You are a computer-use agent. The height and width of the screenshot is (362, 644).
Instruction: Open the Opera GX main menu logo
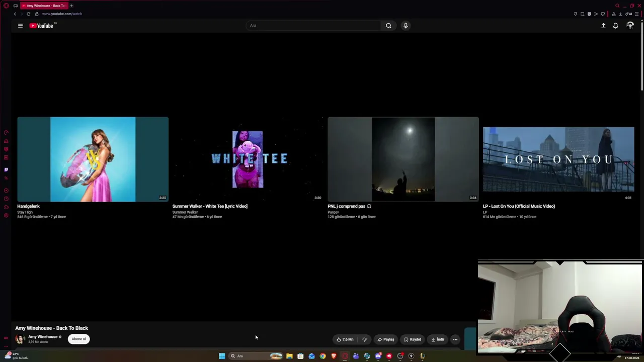(x=6, y=6)
